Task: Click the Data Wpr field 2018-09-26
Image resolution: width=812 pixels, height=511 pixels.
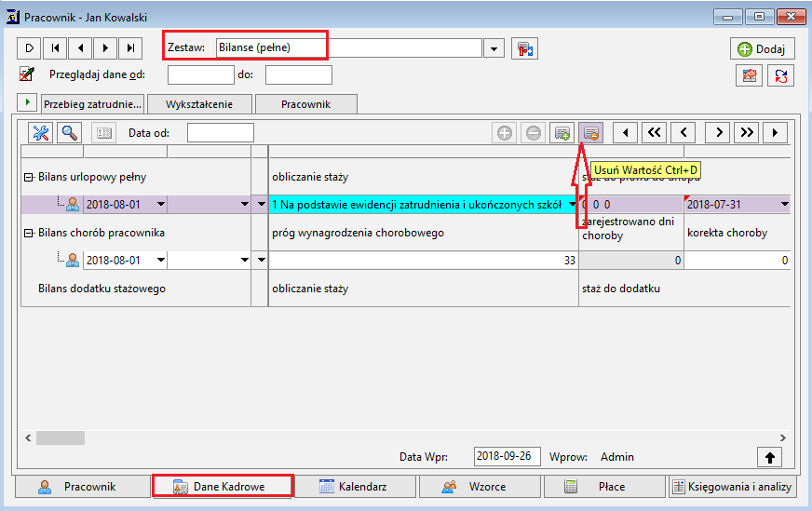Action: click(x=507, y=456)
